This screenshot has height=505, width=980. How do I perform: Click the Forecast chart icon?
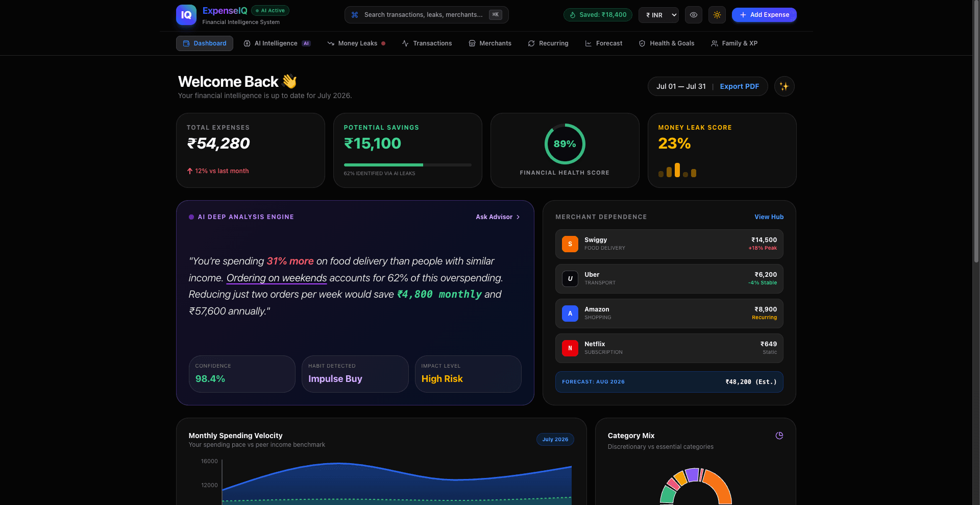click(589, 43)
